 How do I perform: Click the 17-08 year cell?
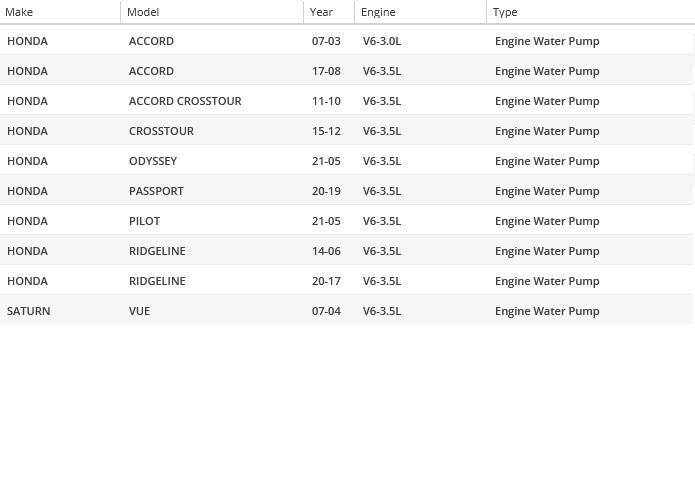point(326,71)
